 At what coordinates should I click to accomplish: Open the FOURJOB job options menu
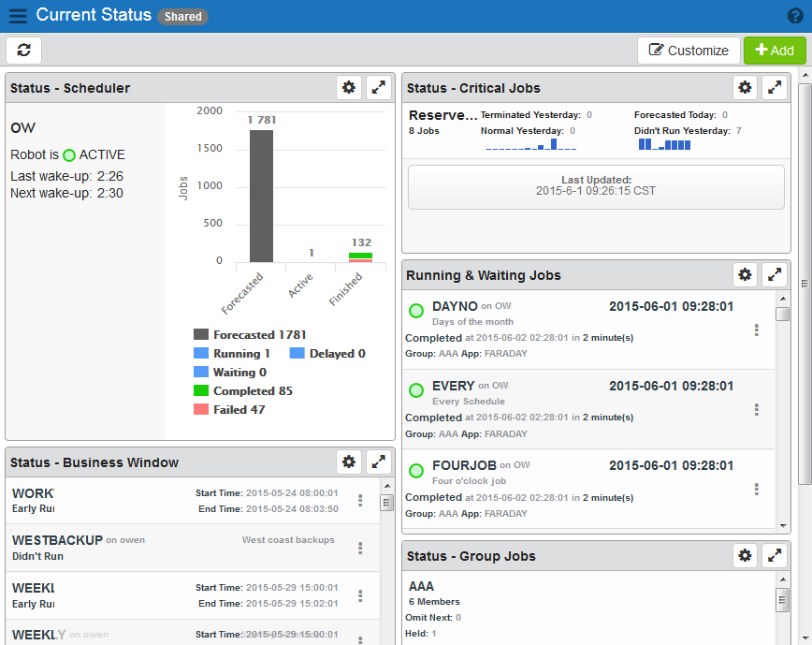pyautogui.click(x=757, y=489)
